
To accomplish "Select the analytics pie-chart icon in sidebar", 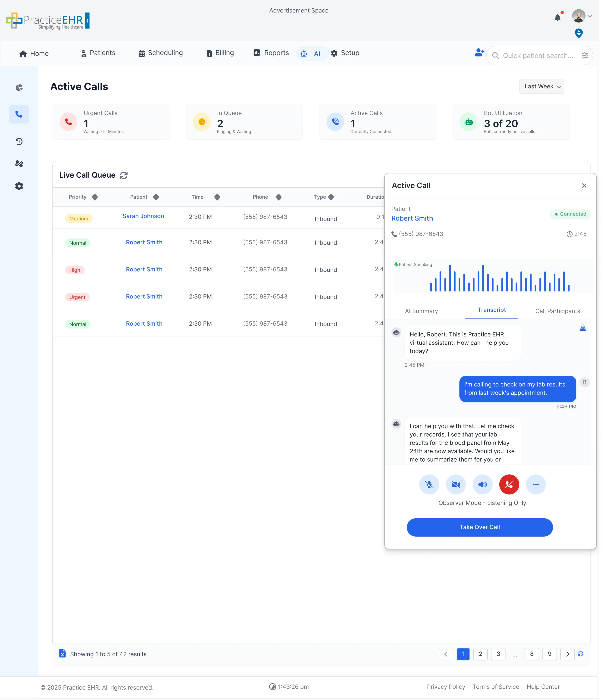I will [x=19, y=87].
